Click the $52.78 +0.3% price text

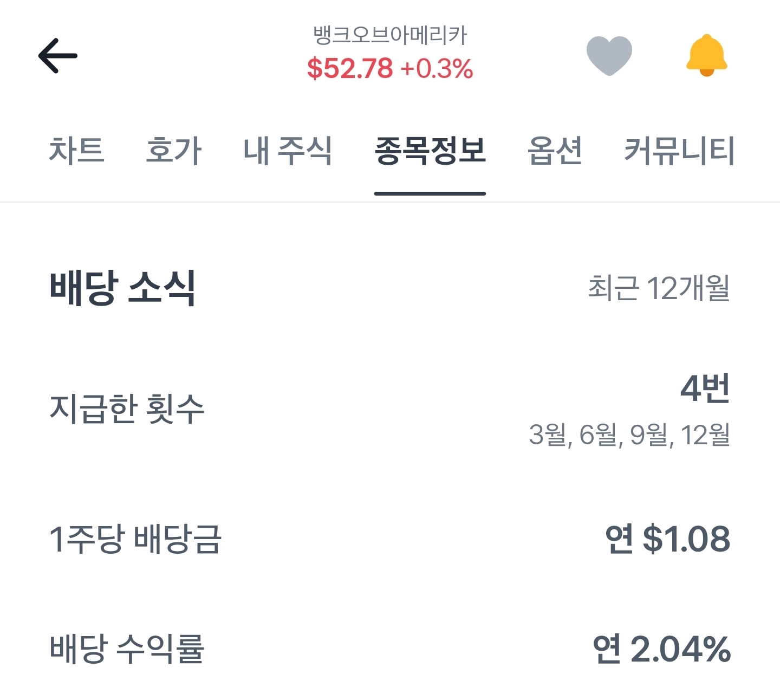pyautogui.click(x=390, y=69)
